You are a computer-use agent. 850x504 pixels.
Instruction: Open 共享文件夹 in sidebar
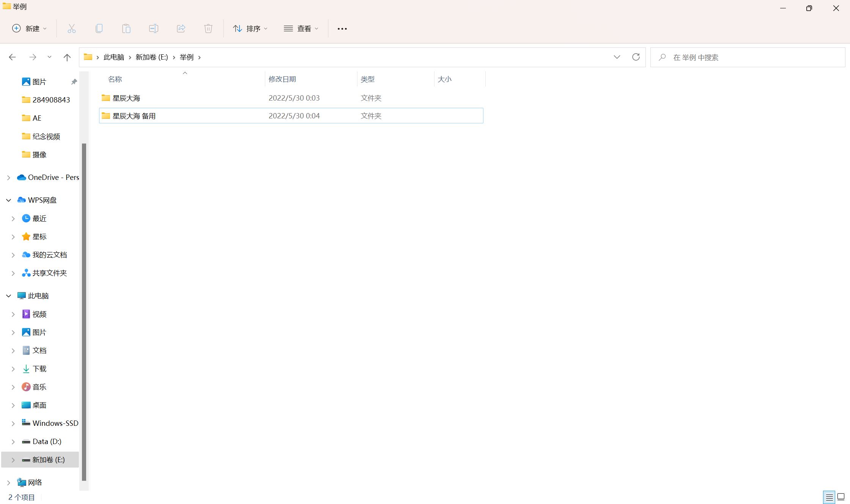[x=45, y=273]
